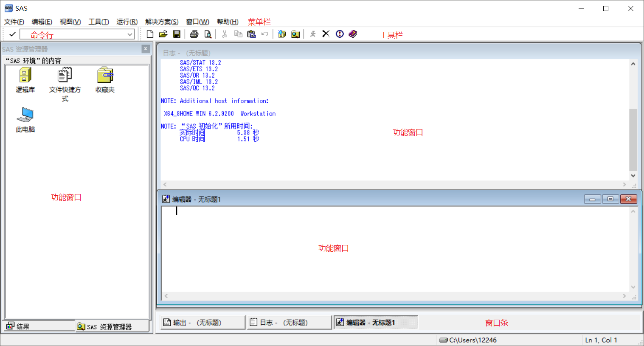Open the 编辑(E) menu

[42, 22]
